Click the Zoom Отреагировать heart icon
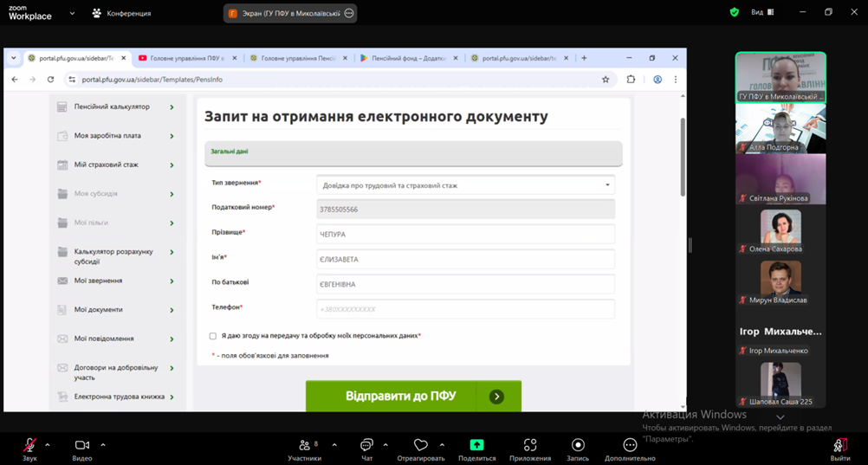The width and height of the screenshot is (868, 465). pyautogui.click(x=421, y=445)
